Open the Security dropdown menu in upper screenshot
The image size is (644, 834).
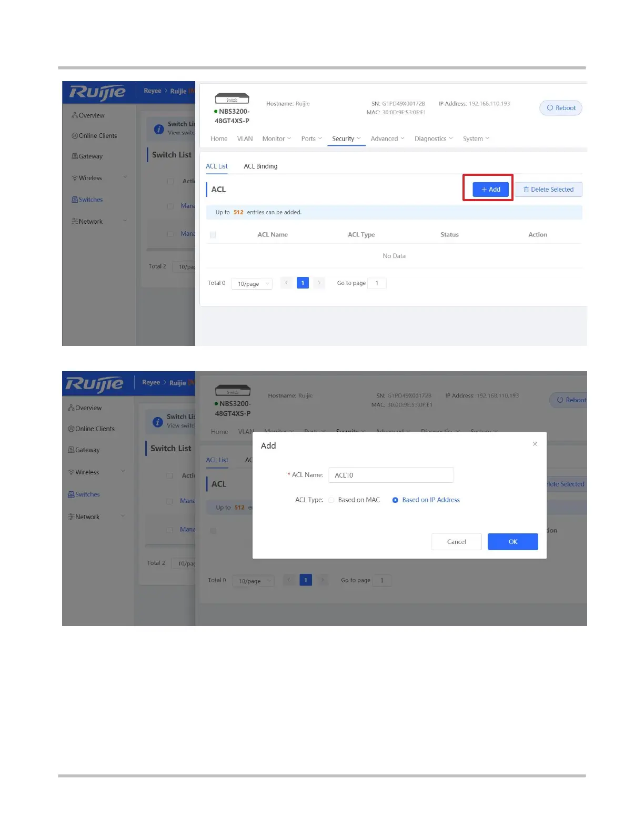click(346, 139)
